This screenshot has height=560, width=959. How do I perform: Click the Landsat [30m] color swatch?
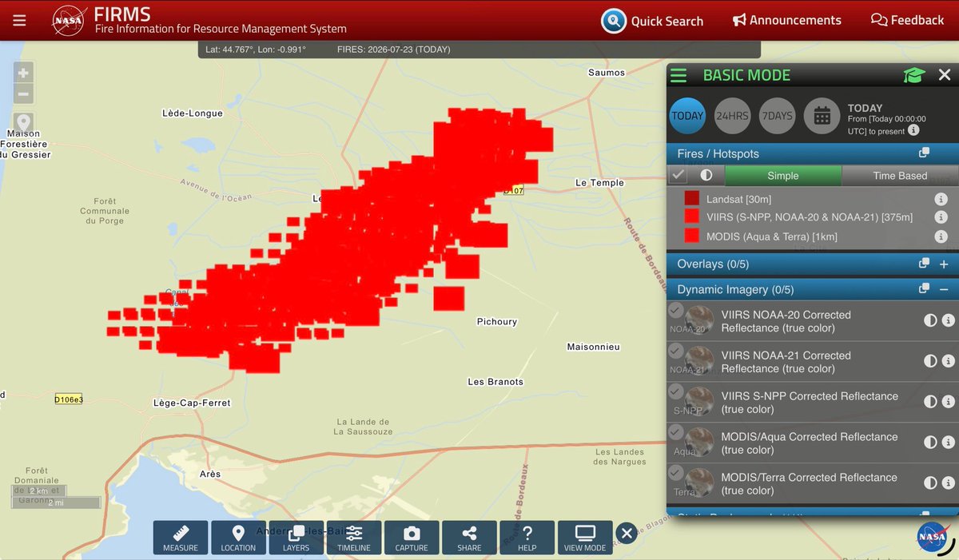point(692,199)
